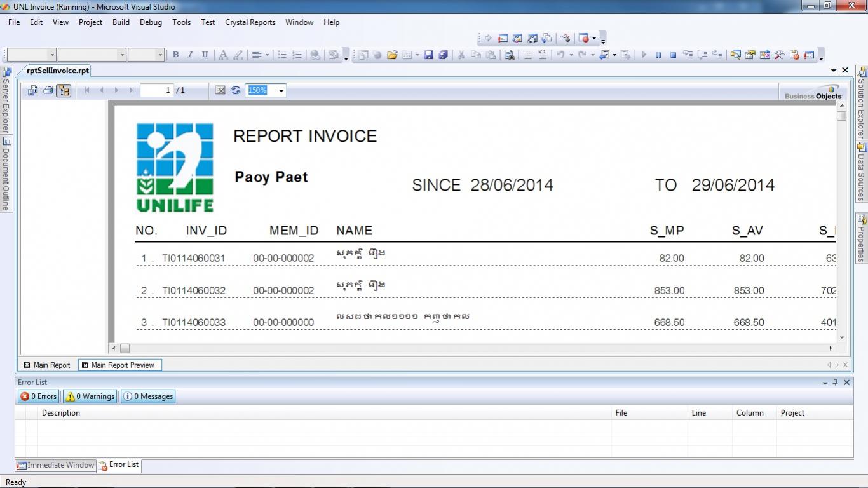
Task: Click the Save icon in the toolbar
Action: [428, 55]
